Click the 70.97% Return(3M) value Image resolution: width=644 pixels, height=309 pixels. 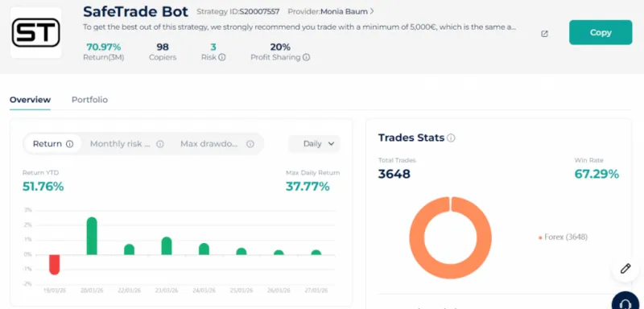(x=104, y=47)
